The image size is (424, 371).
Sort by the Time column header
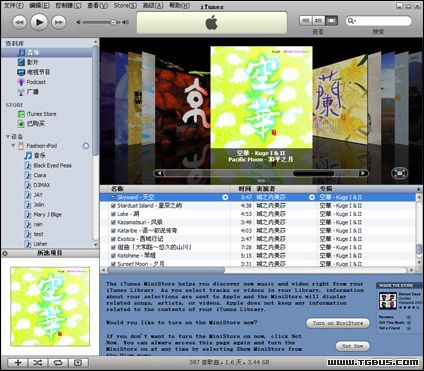(242, 189)
